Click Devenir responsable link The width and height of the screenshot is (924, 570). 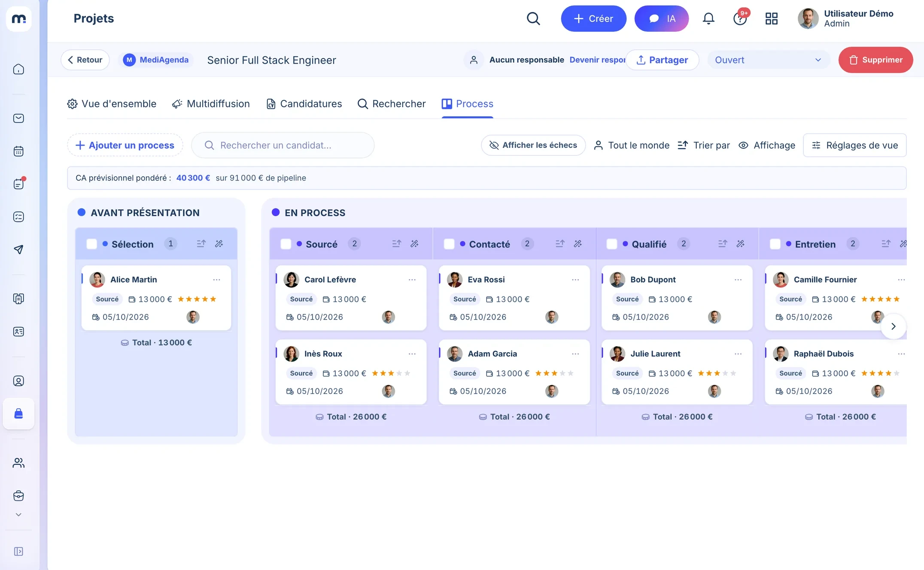pos(597,60)
